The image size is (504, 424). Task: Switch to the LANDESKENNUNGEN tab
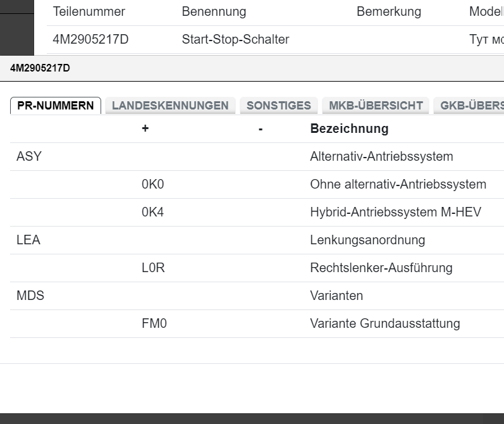(170, 106)
